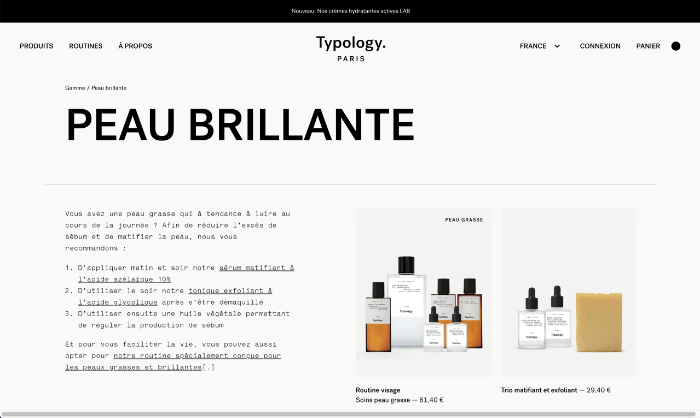Open the FRANCE region selector
This screenshot has height=418, width=700.
click(533, 46)
